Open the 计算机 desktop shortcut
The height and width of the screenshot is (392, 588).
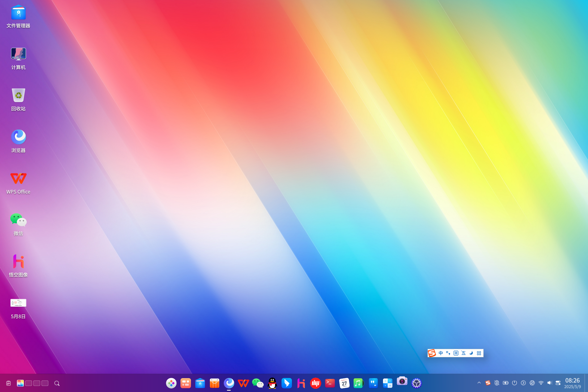[x=18, y=58]
